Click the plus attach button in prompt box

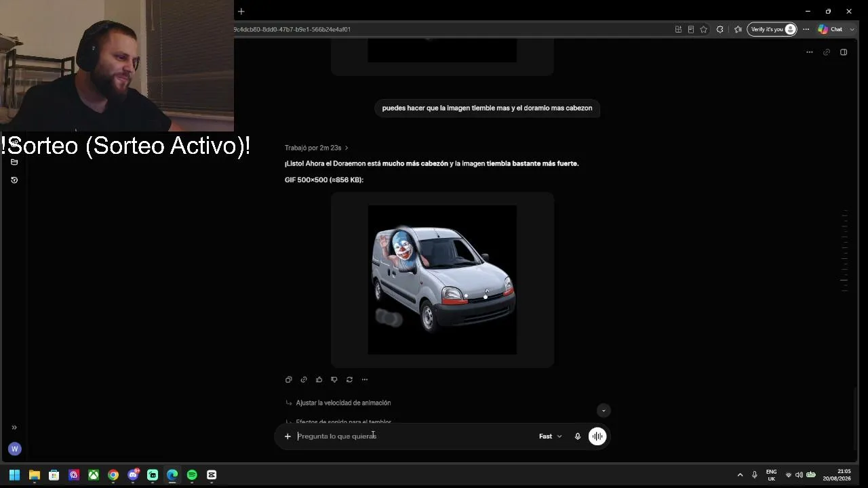288,436
